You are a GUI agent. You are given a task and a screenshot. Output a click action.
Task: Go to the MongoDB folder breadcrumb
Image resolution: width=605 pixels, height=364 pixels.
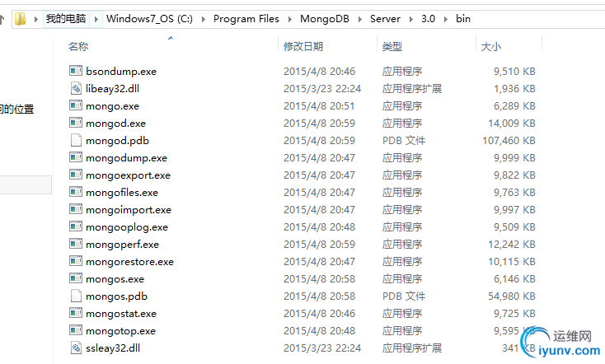325,18
